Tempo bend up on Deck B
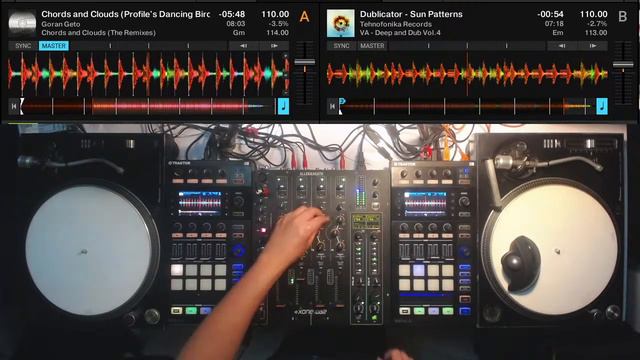The height and width of the screenshot is (360, 640). (593, 46)
